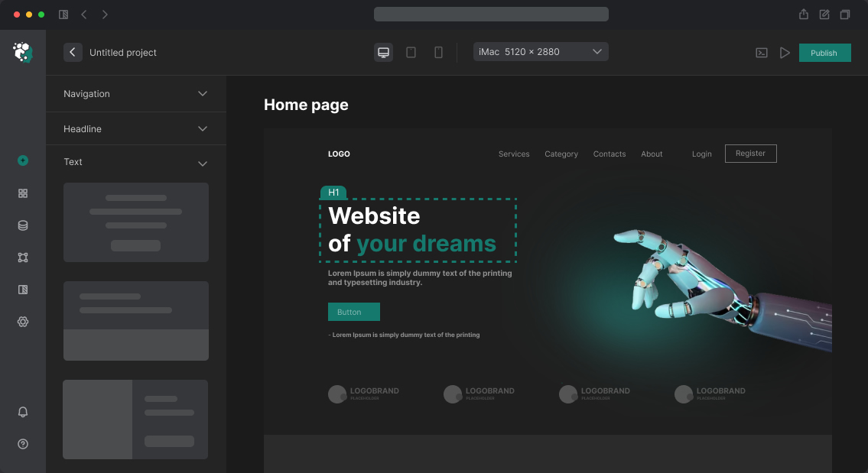Click the teal Button in hero section
This screenshot has width=868, height=473.
pyautogui.click(x=353, y=312)
